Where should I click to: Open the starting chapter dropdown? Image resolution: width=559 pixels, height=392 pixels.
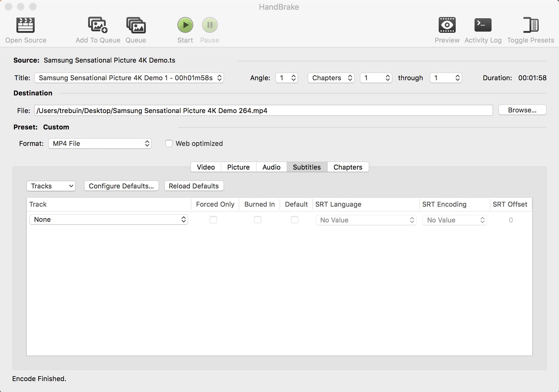point(376,78)
